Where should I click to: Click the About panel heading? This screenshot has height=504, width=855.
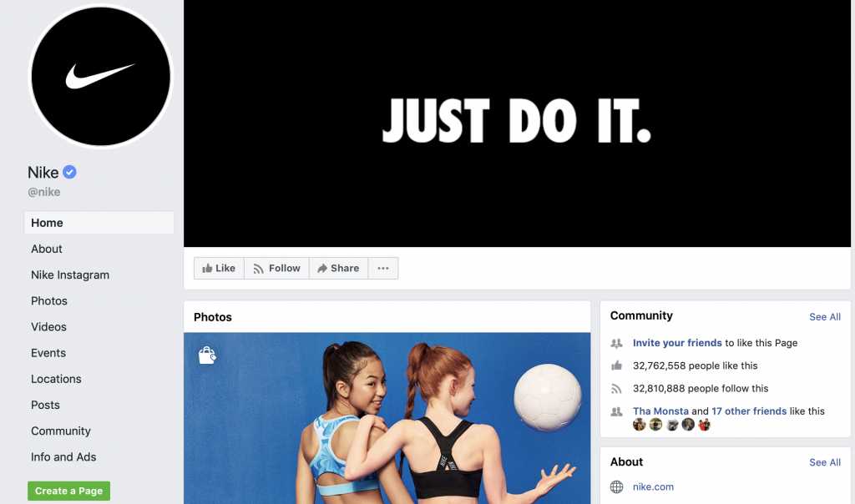point(626,462)
